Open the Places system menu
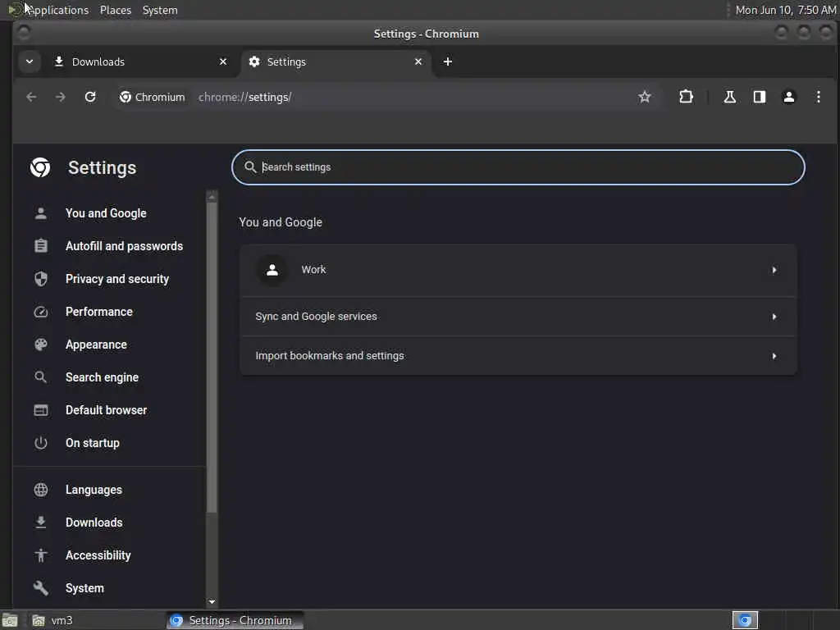Image resolution: width=840 pixels, height=630 pixels. [x=116, y=10]
